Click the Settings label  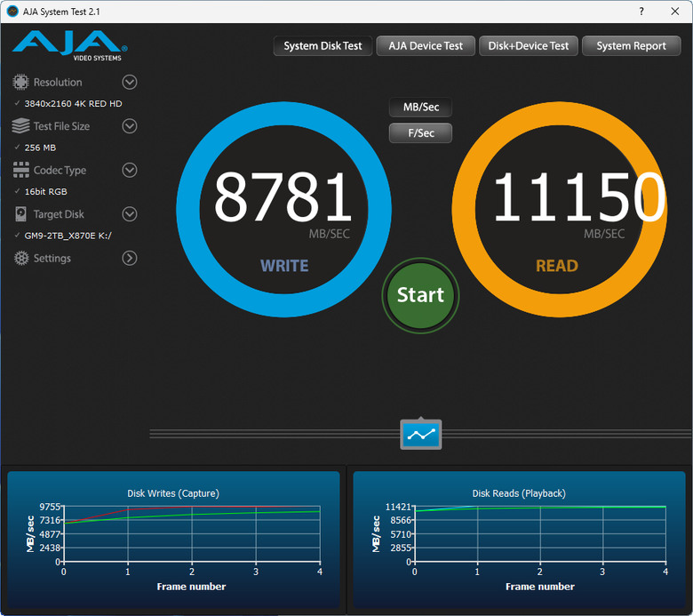point(52,259)
